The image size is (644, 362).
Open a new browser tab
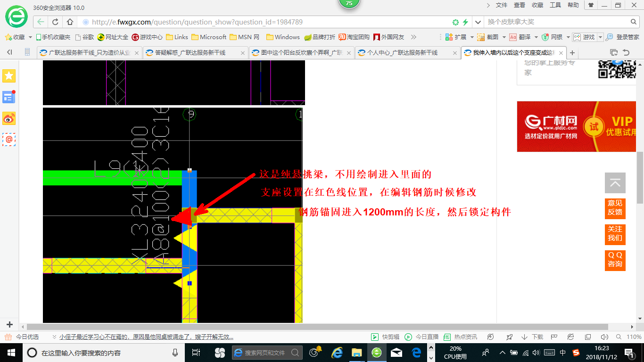point(572,52)
